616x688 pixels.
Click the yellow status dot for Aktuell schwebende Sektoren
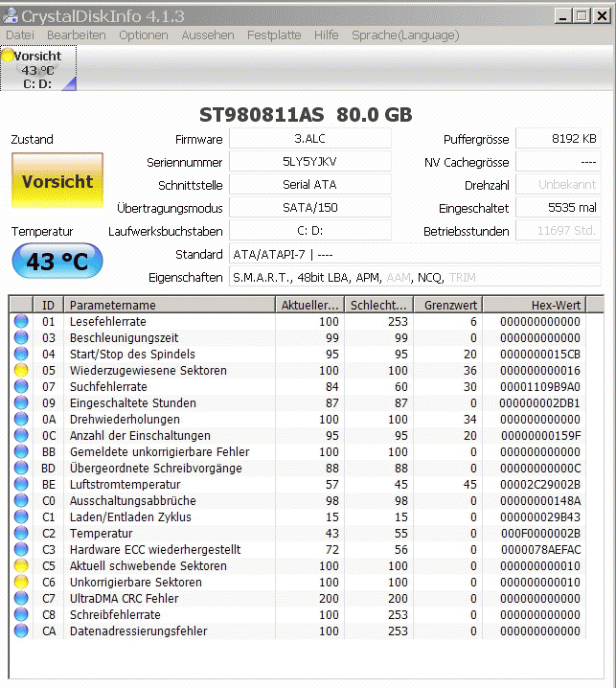click(x=21, y=565)
